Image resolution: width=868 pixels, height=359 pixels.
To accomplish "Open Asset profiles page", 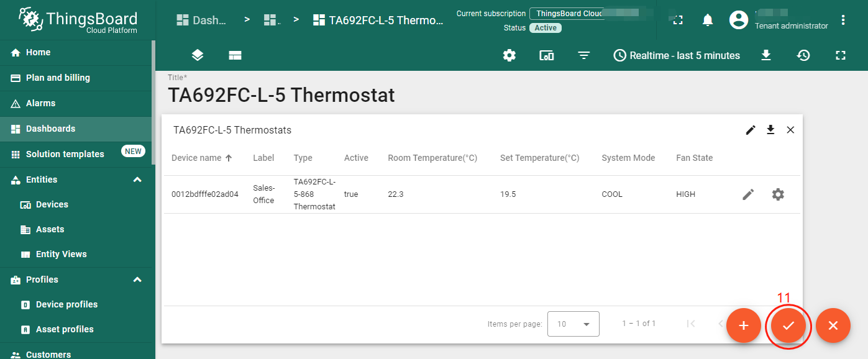I will [x=76, y=330].
